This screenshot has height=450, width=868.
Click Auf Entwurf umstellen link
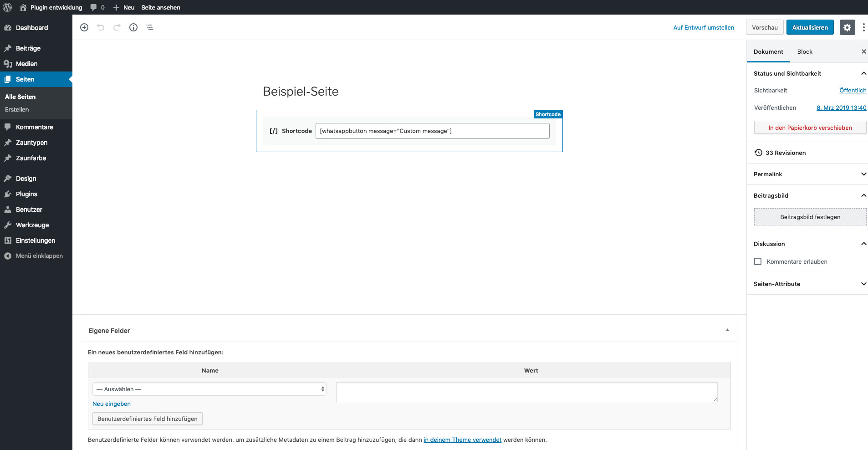click(704, 27)
